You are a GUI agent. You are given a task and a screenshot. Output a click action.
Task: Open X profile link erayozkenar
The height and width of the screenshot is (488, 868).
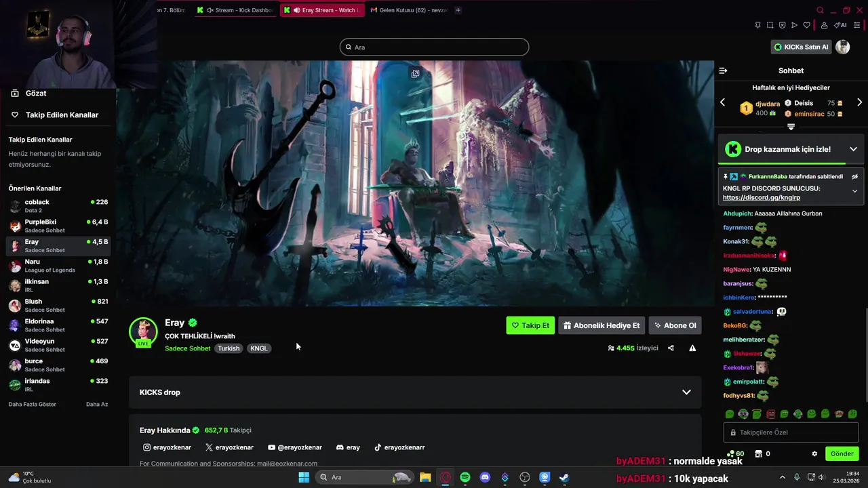point(229,447)
